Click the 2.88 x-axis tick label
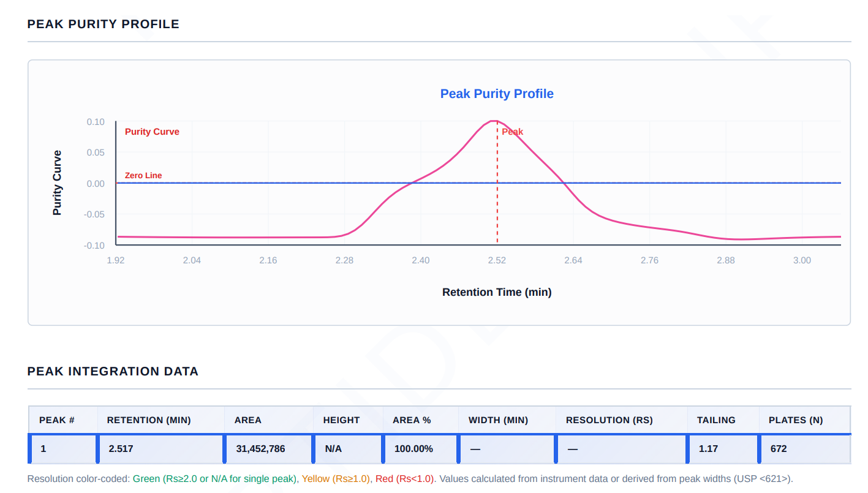The image size is (868, 493). [x=726, y=260]
